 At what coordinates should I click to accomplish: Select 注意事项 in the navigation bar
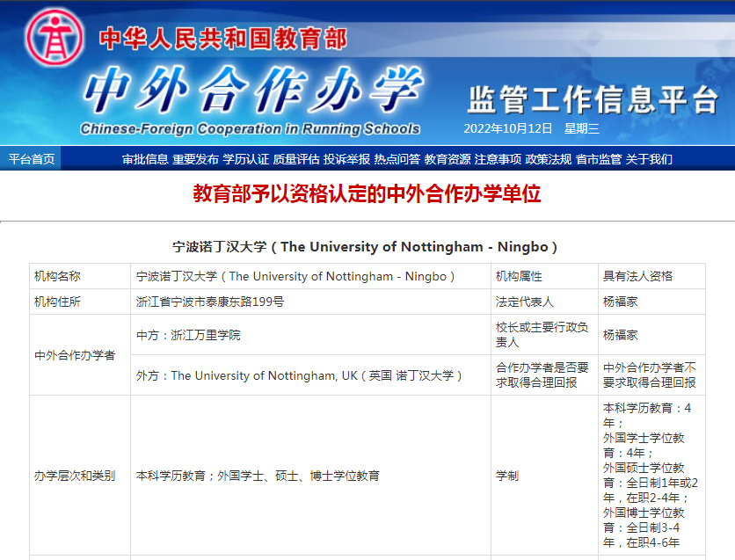point(498,159)
